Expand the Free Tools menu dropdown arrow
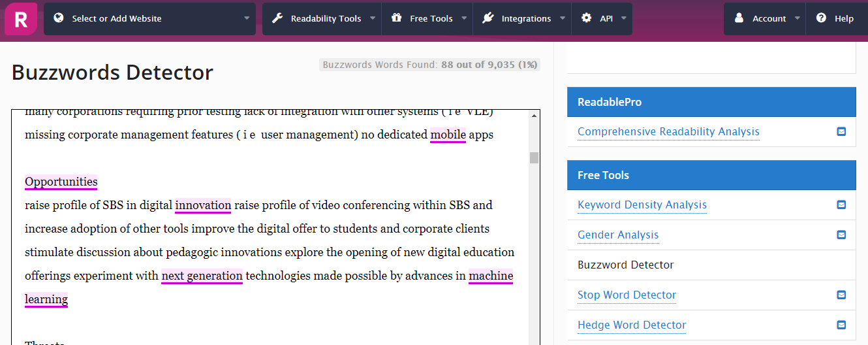Image resolution: width=868 pixels, height=345 pixels. pos(464,18)
